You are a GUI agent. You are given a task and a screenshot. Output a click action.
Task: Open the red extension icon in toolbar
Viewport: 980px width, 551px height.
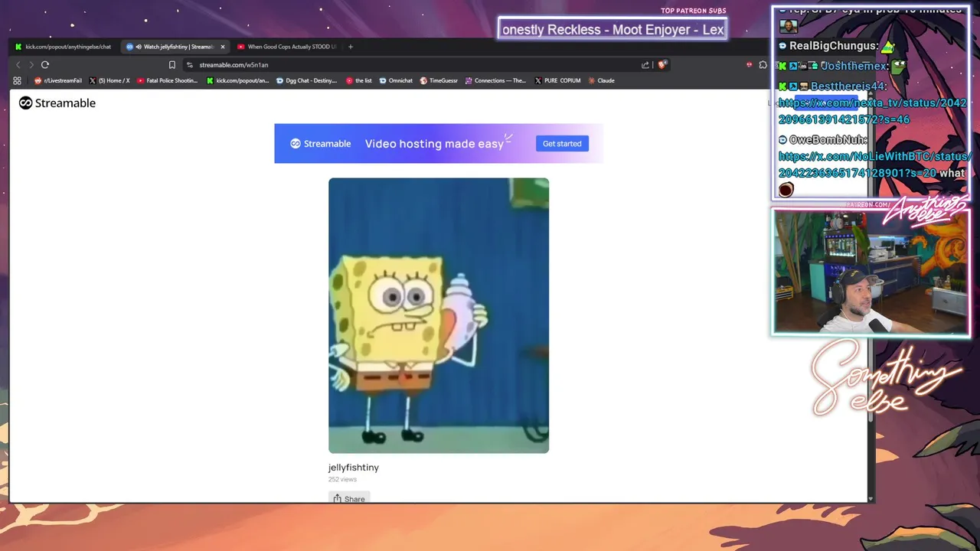pyautogui.click(x=749, y=65)
